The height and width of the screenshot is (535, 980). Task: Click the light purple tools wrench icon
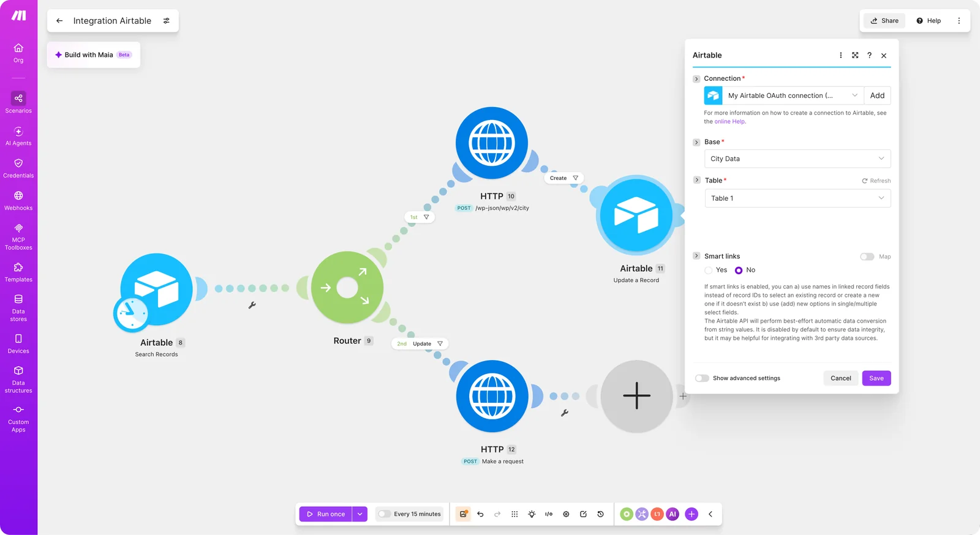coord(642,514)
